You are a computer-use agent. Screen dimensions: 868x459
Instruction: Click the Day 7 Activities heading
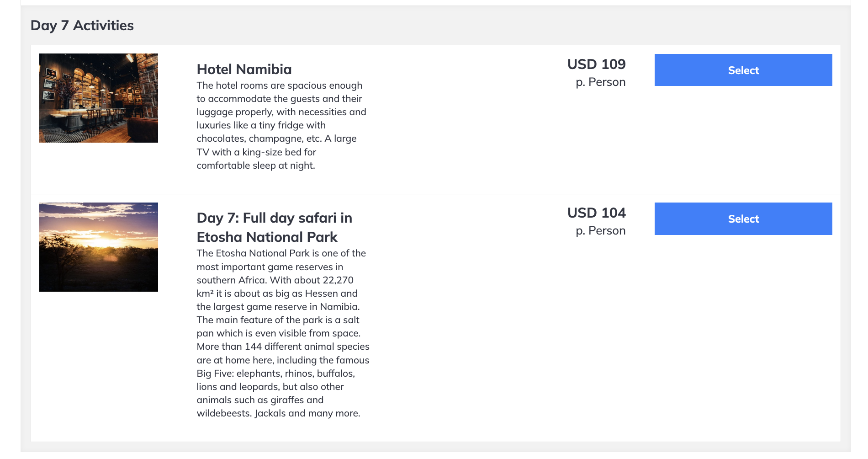tap(82, 25)
